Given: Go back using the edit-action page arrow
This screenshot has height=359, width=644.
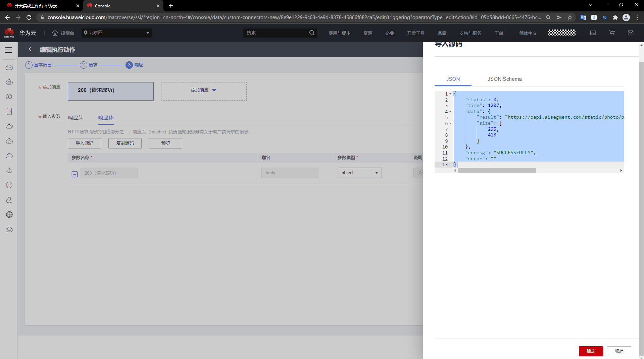Looking at the screenshot, I should (x=30, y=49).
